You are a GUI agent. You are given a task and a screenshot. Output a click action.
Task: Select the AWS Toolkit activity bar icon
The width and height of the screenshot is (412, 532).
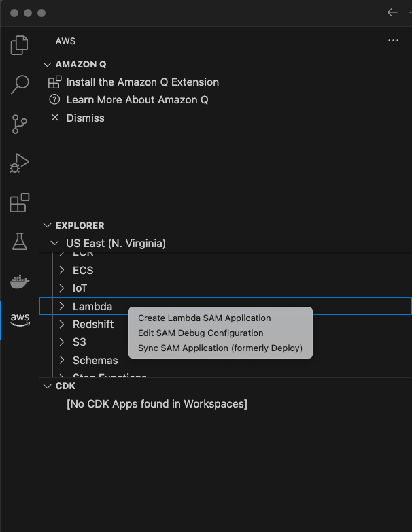click(20, 320)
